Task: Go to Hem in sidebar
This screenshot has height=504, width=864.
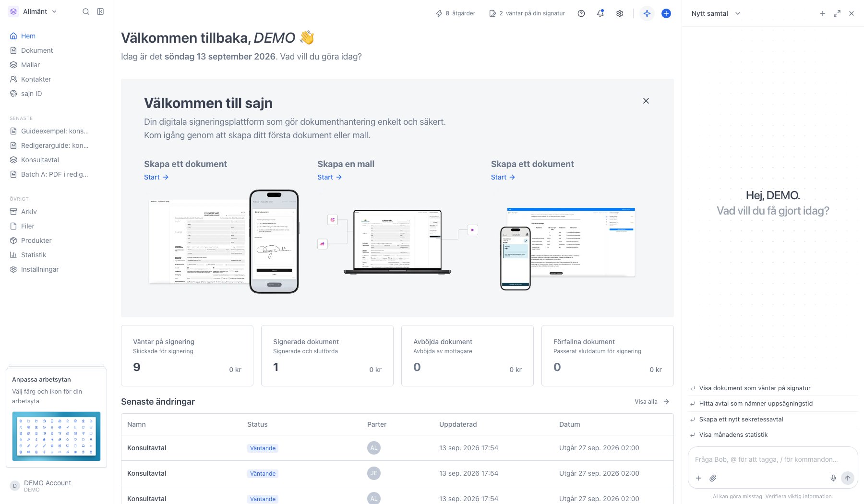Action: coord(56,36)
